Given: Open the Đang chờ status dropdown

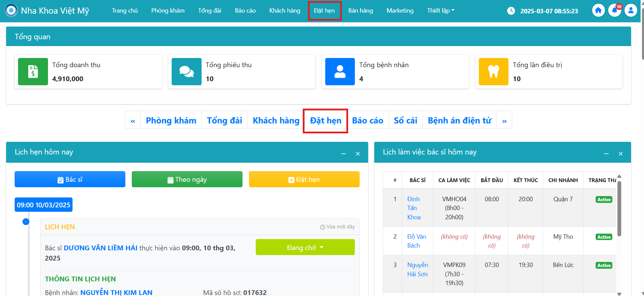Looking at the screenshot, I should 305,247.
